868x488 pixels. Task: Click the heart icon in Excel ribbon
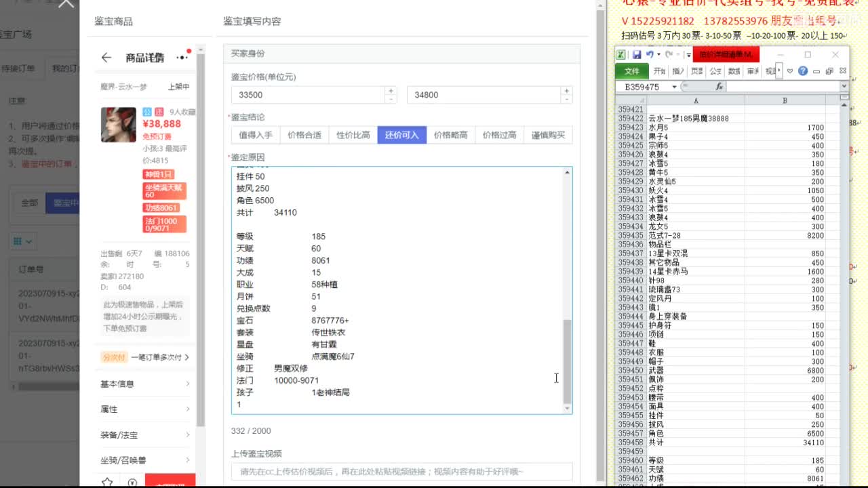pyautogui.click(x=789, y=71)
